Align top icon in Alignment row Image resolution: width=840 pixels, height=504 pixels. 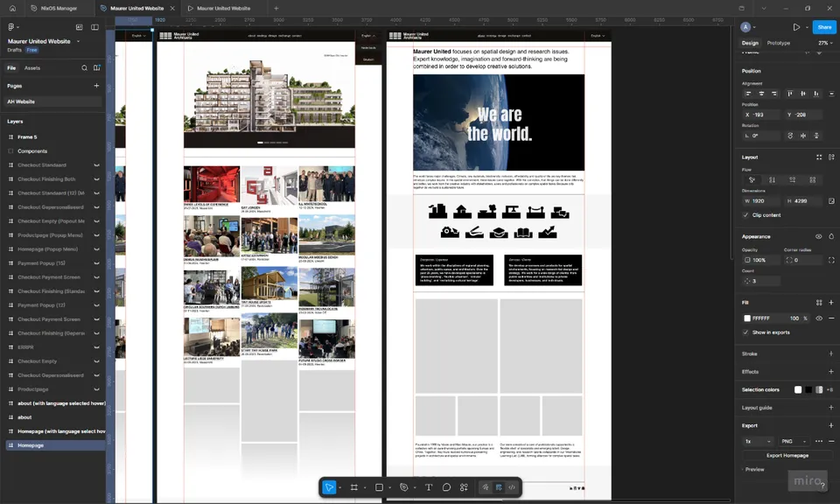(790, 94)
